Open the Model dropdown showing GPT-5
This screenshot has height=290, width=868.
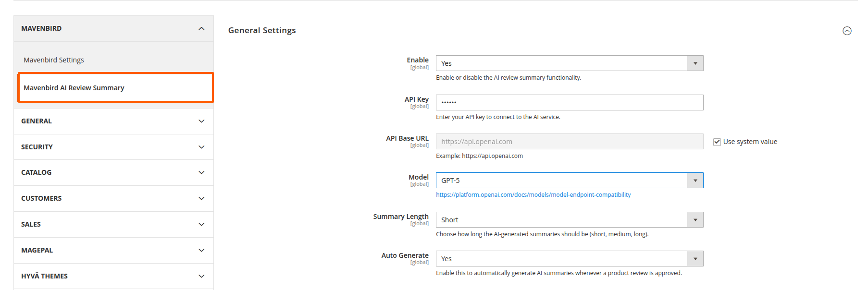coord(570,181)
